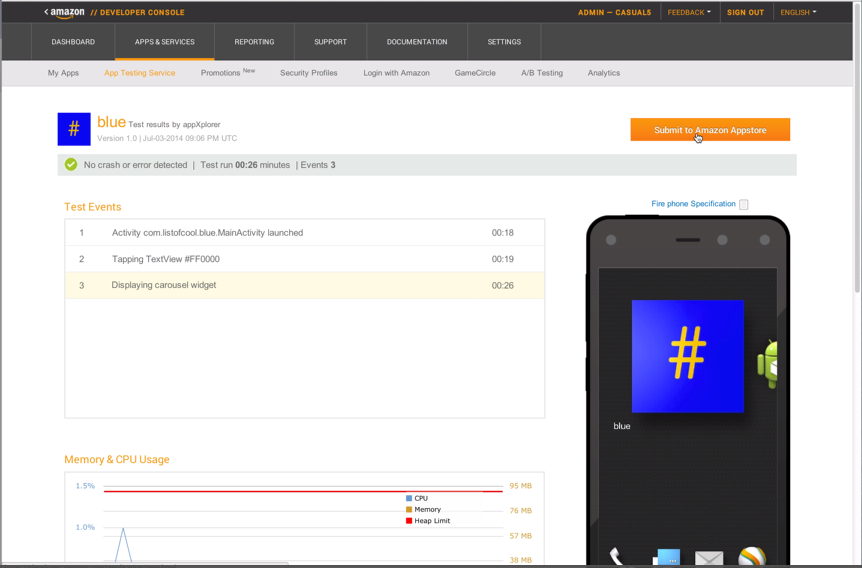The height and width of the screenshot is (568, 862).
Task: Click the blue app title text
Action: pyautogui.click(x=112, y=122)
